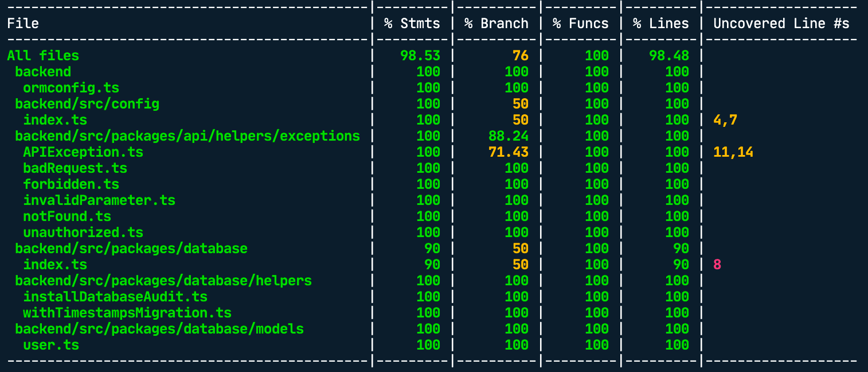Click the 'Uncovered Line #s' header
Viewport: 868px width, 372px height.
click(781, 24)
